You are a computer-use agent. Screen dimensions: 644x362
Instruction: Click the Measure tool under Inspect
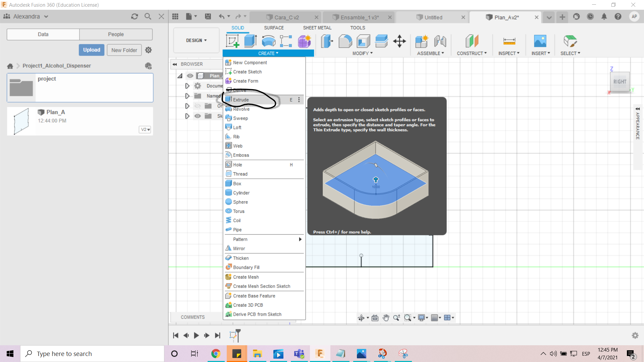click(509, 41)
